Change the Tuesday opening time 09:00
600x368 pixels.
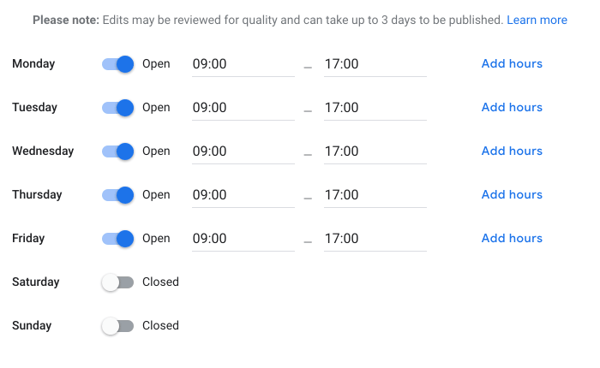[x=243, y=108]
